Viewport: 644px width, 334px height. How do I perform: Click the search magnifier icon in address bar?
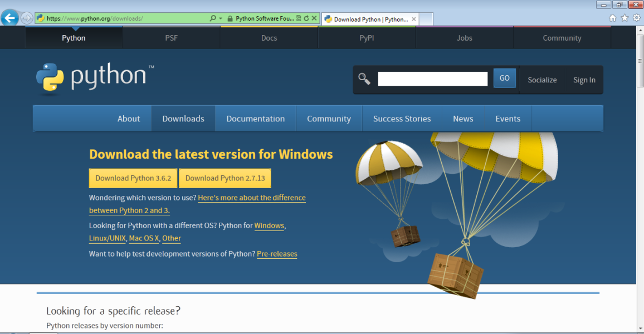click(213, 18)
